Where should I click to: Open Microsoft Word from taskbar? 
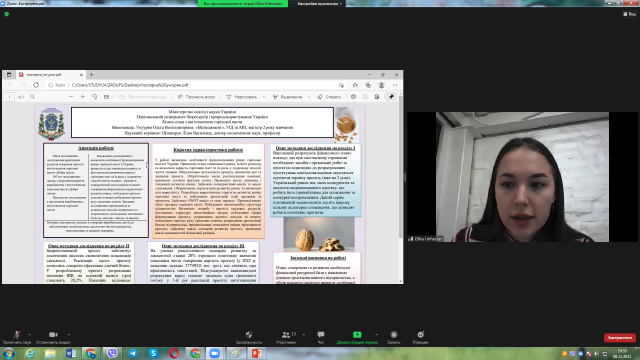click(71, 353)
